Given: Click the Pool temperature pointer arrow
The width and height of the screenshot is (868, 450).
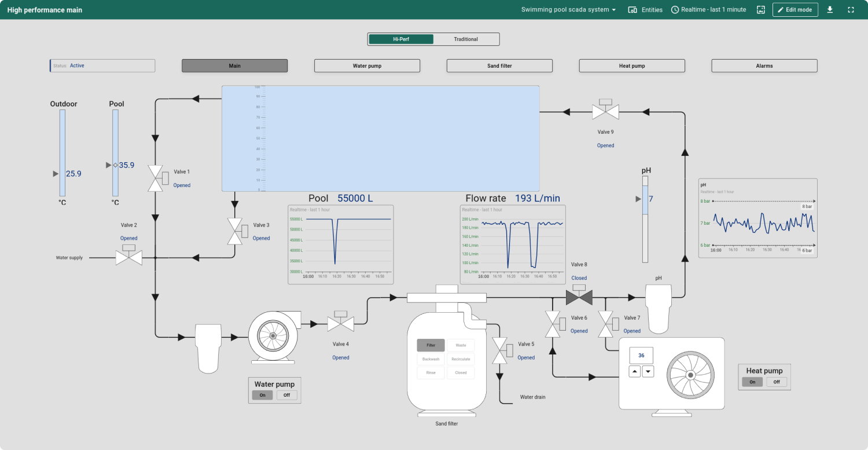Looking at the screenshot, I should coord(108,165).
